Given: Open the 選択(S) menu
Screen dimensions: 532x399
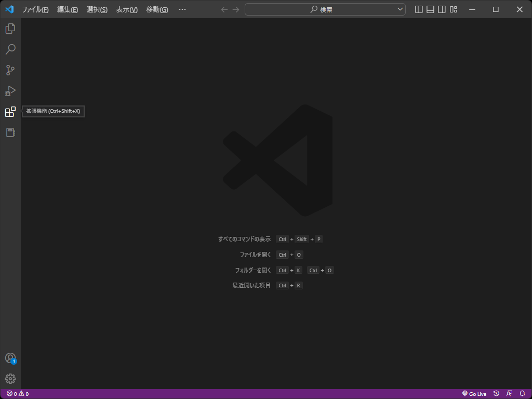Looking at the screenshot, I should pos(97,9).
